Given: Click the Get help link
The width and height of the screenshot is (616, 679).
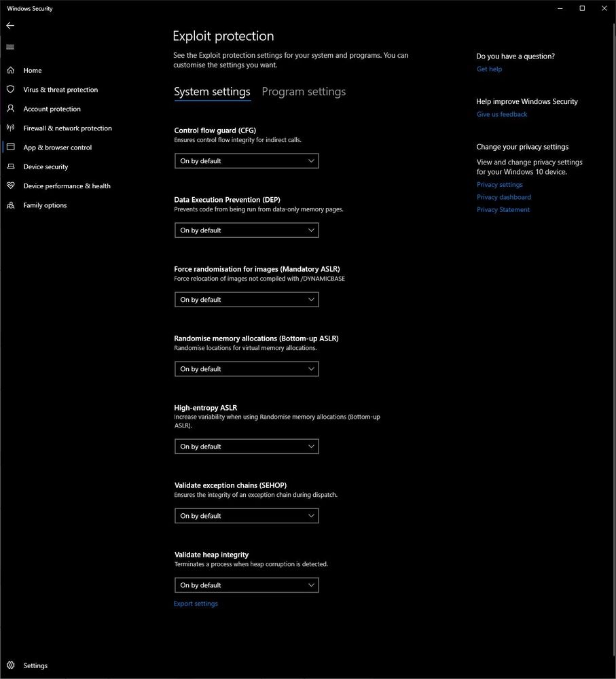Looking at the screenshot, I should 489,69.
